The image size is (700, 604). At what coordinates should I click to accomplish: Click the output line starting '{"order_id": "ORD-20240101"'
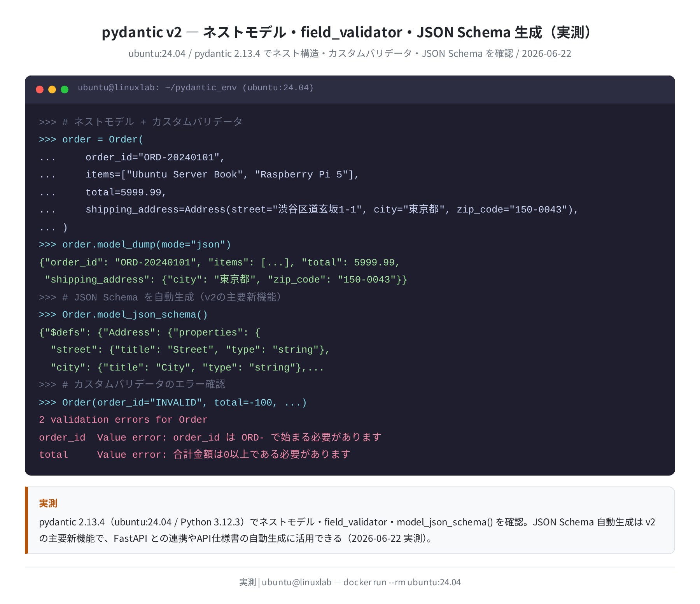[x=219, y=262]
